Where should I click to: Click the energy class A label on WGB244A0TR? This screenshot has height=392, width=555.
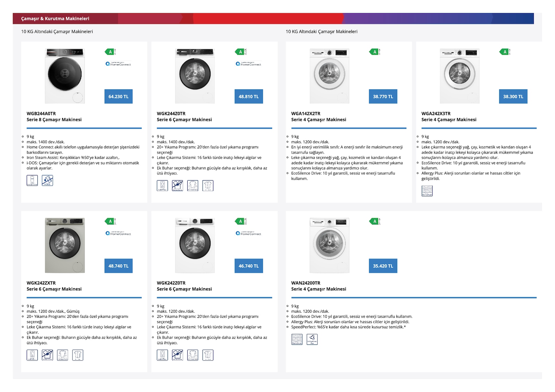[x=110, y=52]
